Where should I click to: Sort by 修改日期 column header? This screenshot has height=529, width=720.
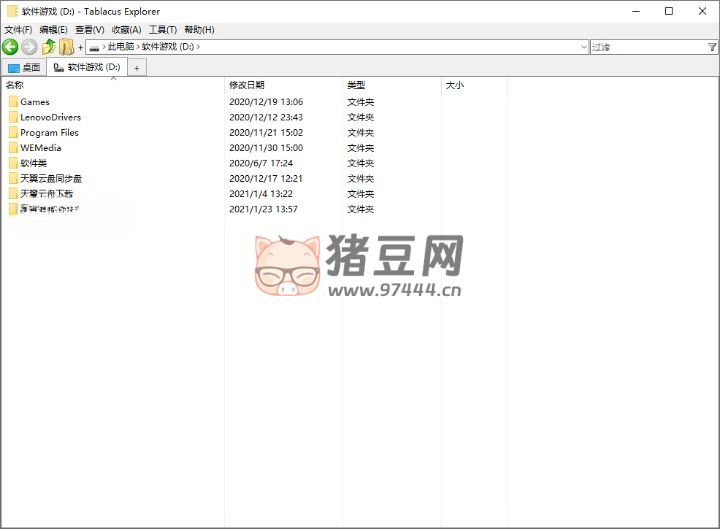point(247,86)
